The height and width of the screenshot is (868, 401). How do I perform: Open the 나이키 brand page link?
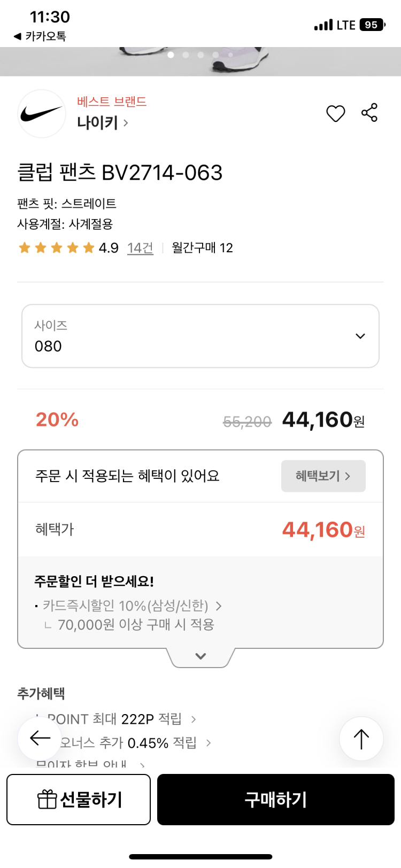pyautogui.click(x=103, y=123)
